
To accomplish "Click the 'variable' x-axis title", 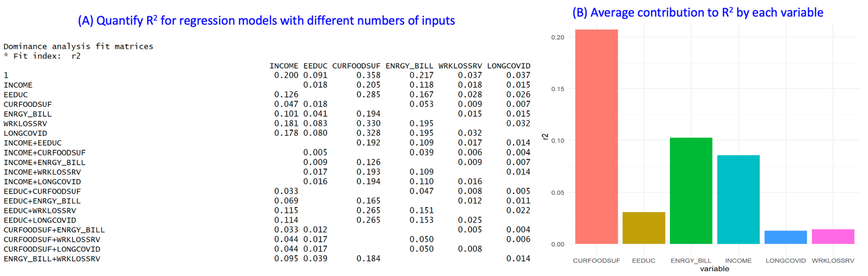I will (x=714, y=269).
